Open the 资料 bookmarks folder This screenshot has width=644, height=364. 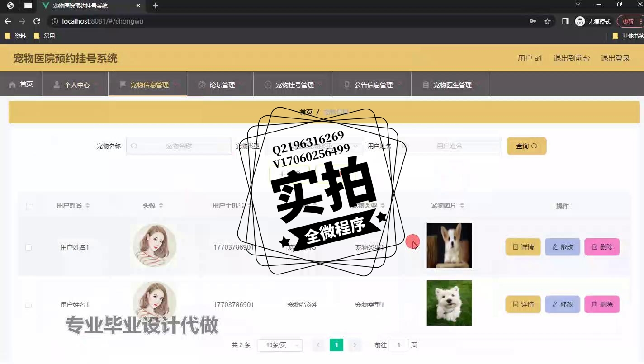click(x=15, y=36)
